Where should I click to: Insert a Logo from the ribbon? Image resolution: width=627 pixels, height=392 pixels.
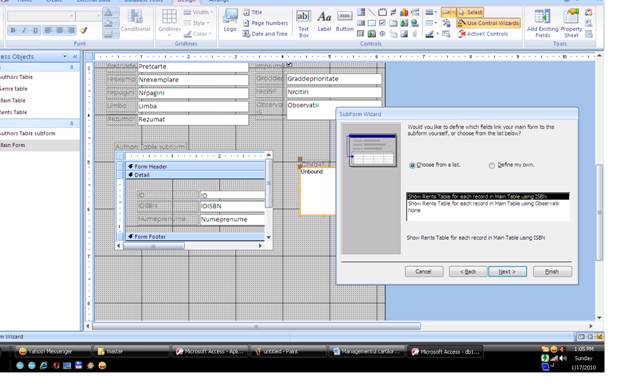pos(230,20)
